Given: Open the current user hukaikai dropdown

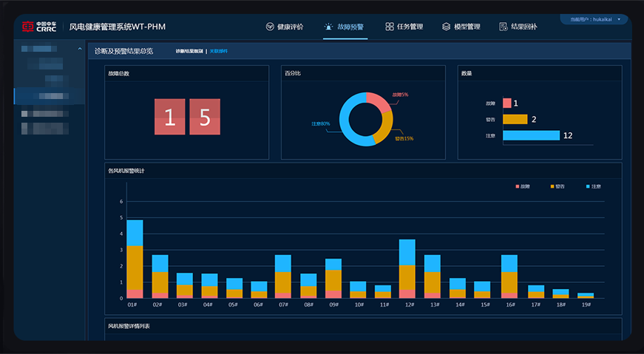Looking at the screenshot, I should 594,19.
